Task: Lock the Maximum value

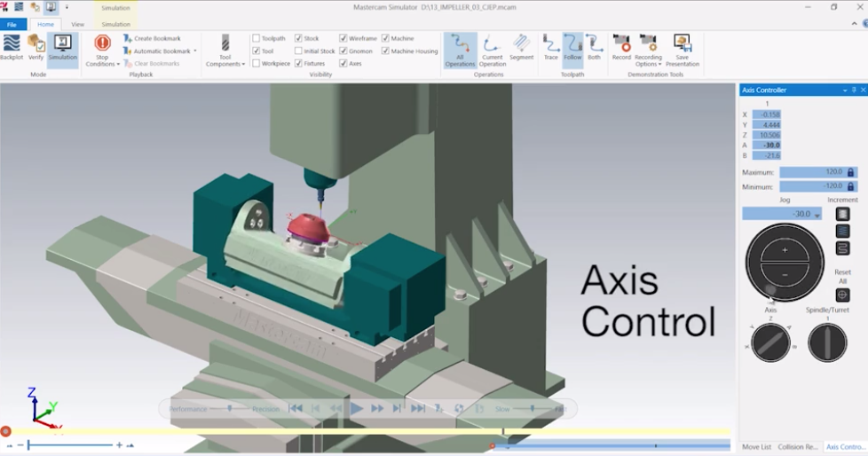Action: tap(851, 173)
